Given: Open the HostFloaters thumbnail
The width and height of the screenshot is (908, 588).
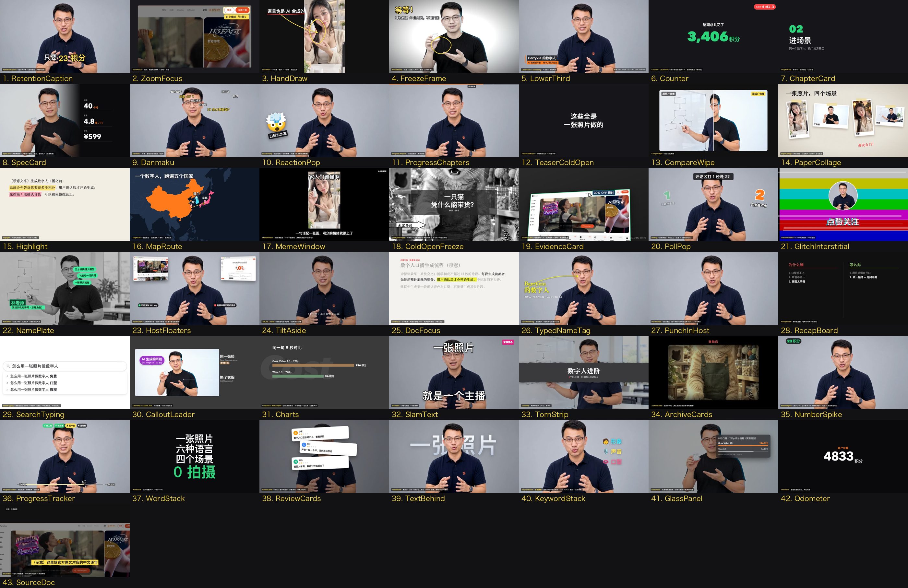Looking at the screenshot, I should point(195,288).
